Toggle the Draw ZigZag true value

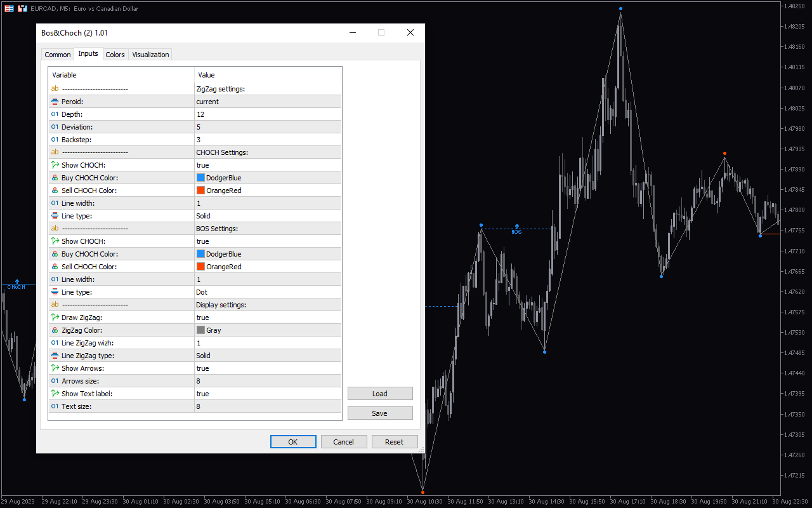(268, 317)
